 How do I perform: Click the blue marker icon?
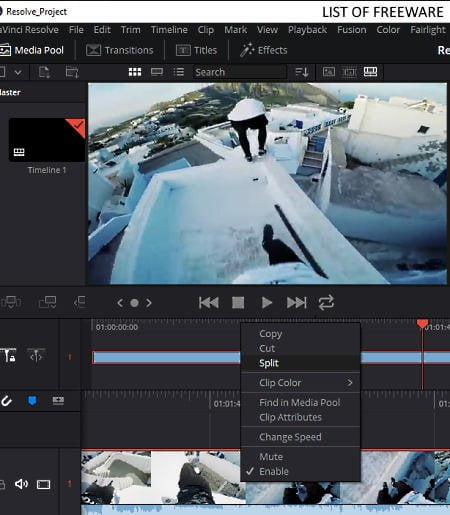[x=32, y=401]
